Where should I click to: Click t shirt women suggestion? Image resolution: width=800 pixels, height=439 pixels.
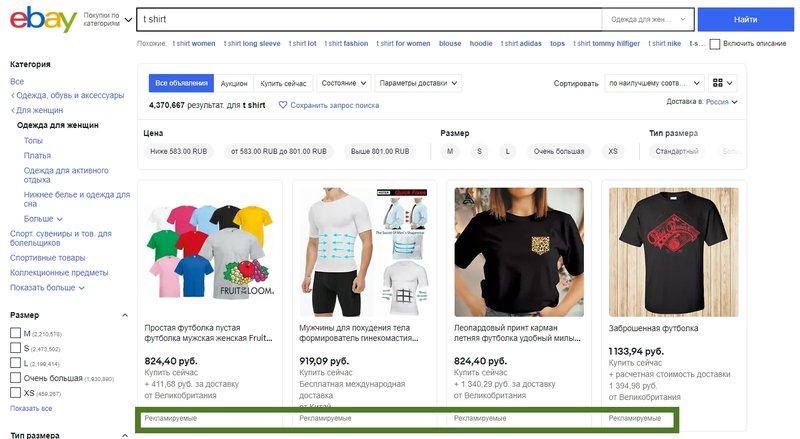tap(194, 43)
